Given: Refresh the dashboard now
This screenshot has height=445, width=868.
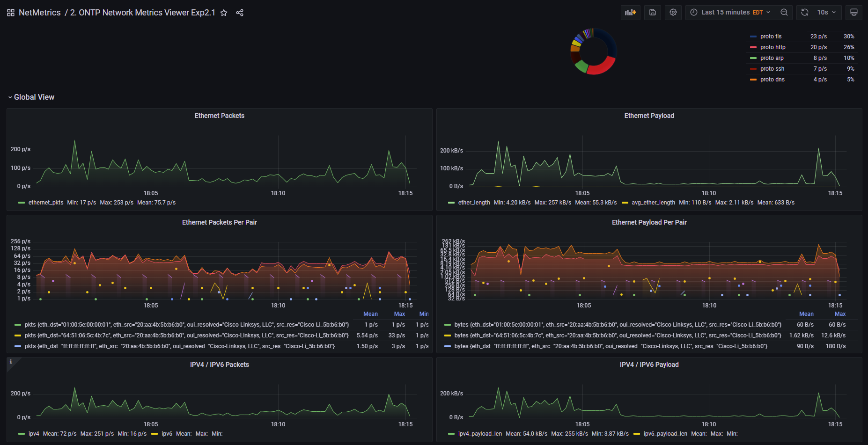Looking at the screenshot, I should pyautogui.click(x=805, y=13).
